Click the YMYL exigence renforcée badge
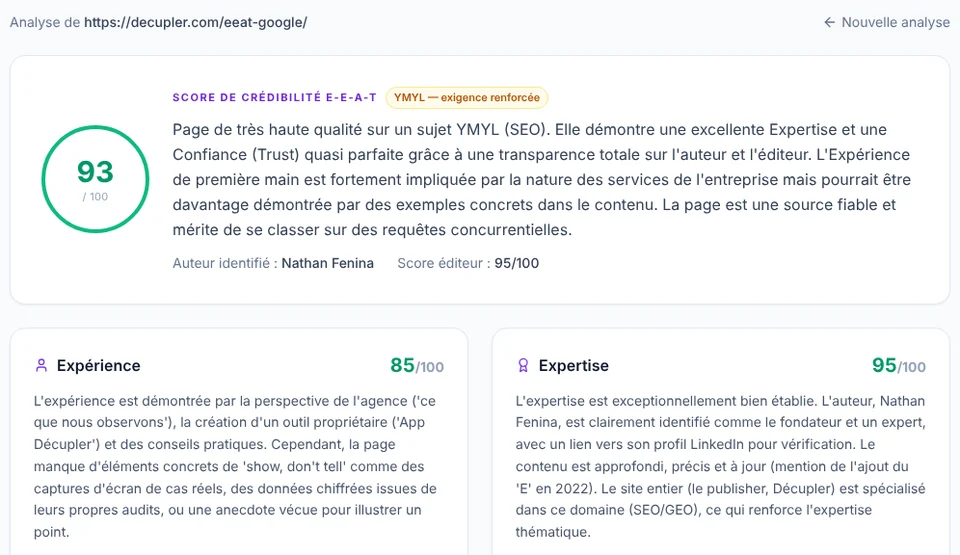 pos(467,97)
